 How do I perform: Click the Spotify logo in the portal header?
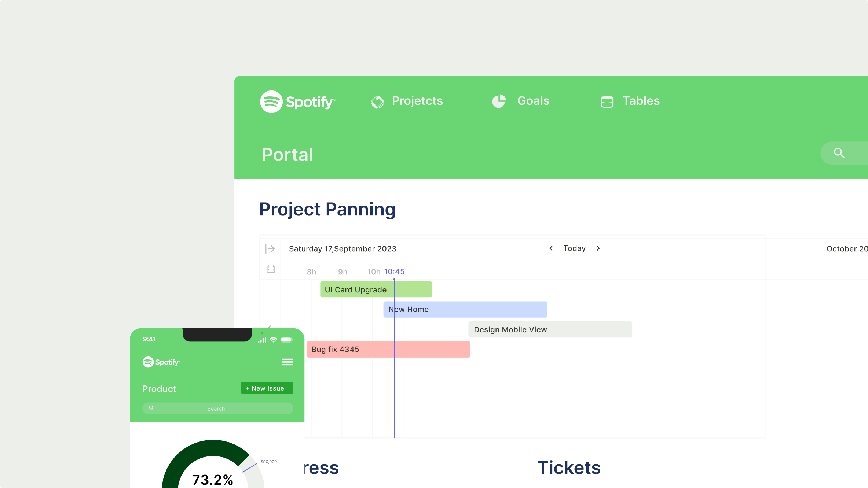point(297,101)
